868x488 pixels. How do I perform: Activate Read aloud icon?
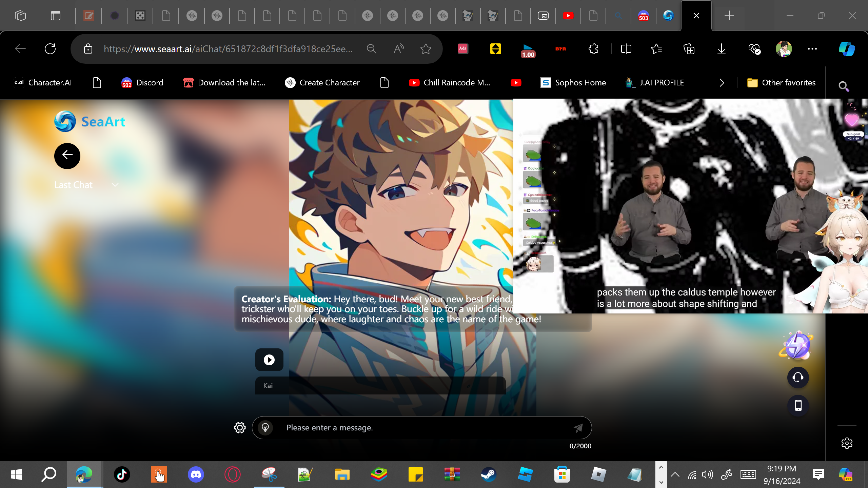point(399,49)
